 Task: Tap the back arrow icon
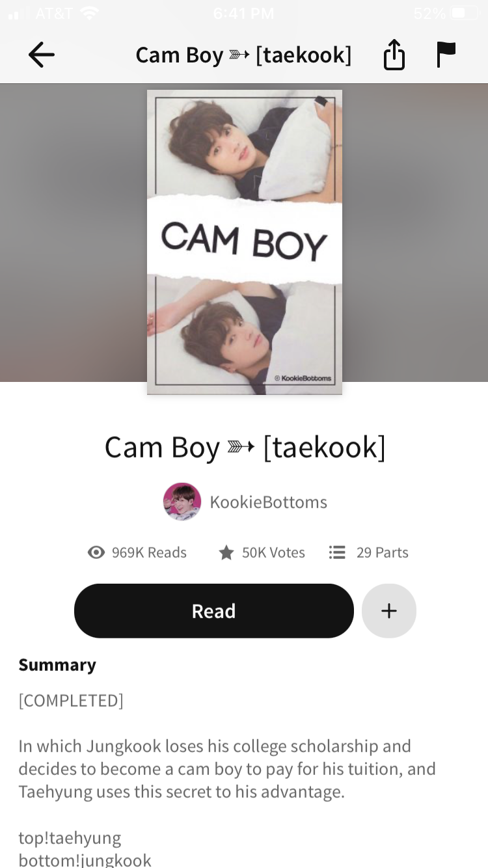click(41, 55)
